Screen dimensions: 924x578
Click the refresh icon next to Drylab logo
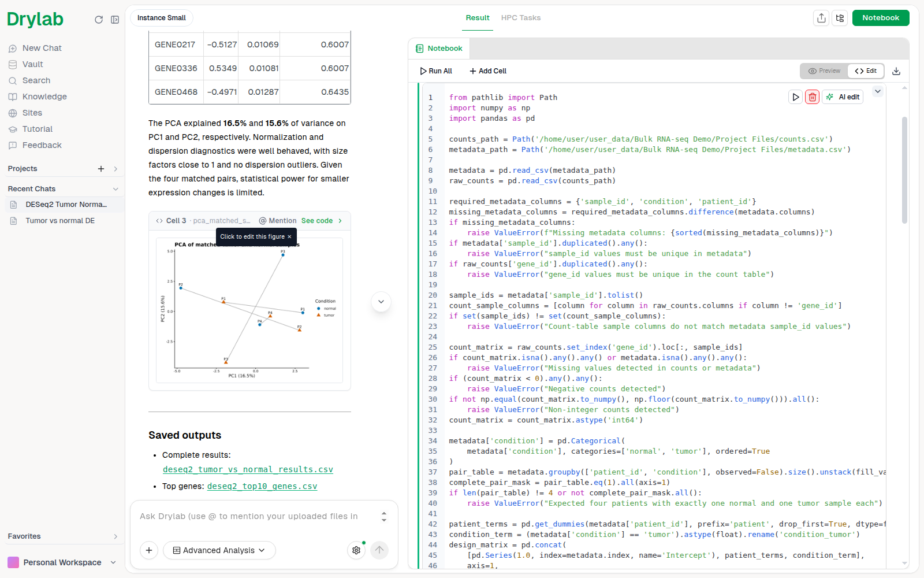99,20
